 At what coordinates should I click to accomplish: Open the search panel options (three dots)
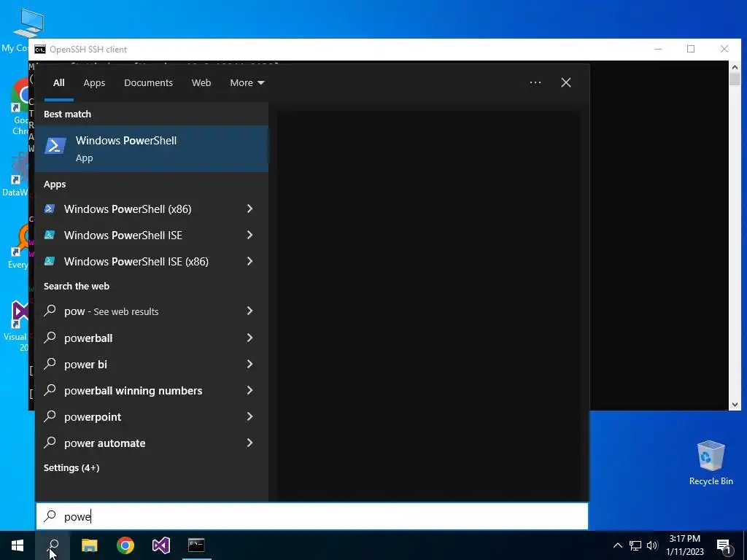pos(535,82)
